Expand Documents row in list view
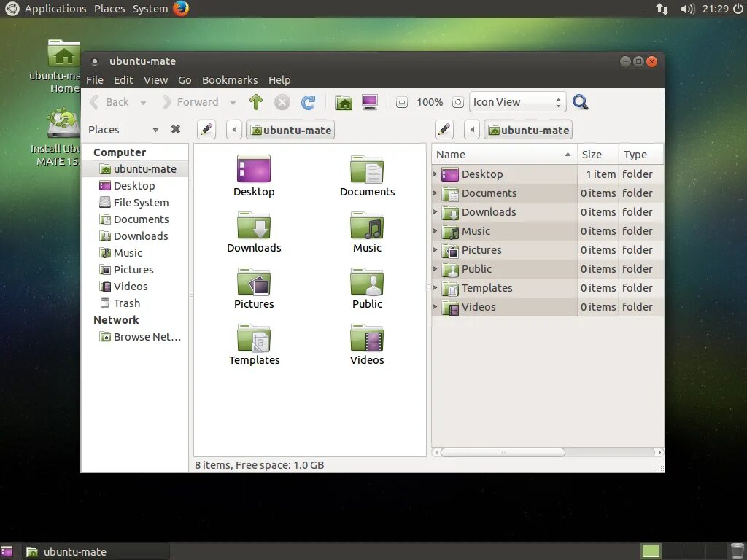Viewport: 747px width, 560px height. [435, 192]
